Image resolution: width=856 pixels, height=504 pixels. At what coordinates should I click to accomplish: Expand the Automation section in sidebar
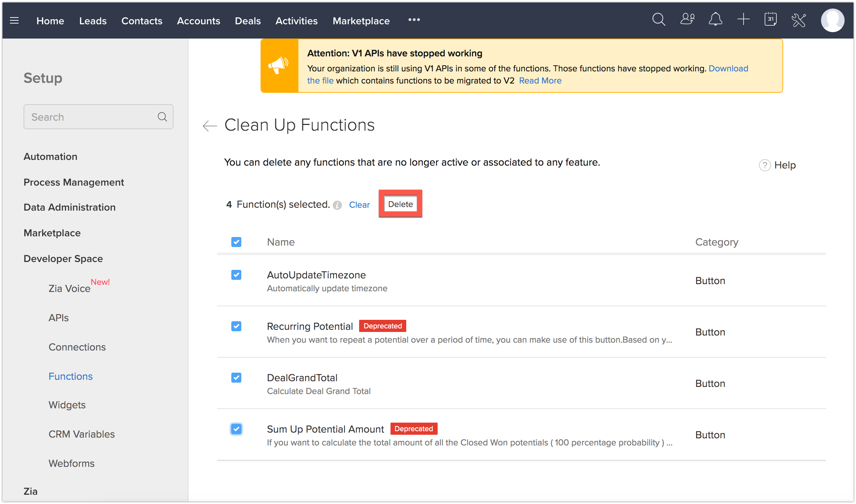[50, 156]
